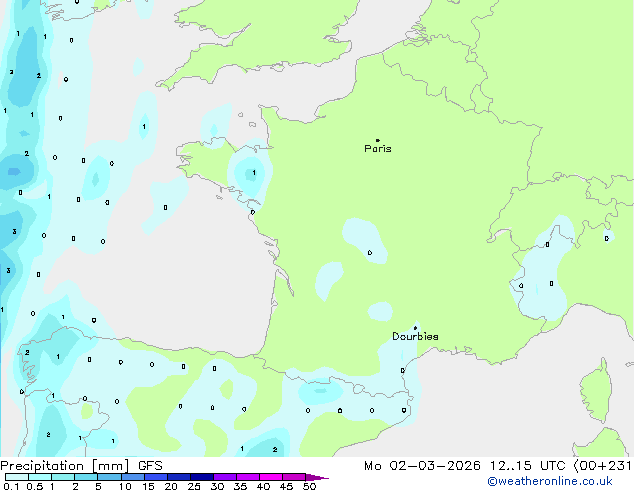Click the Paris city label
Image resolution: width=634 pixels, height=490 pixels.
coord(378,149)
